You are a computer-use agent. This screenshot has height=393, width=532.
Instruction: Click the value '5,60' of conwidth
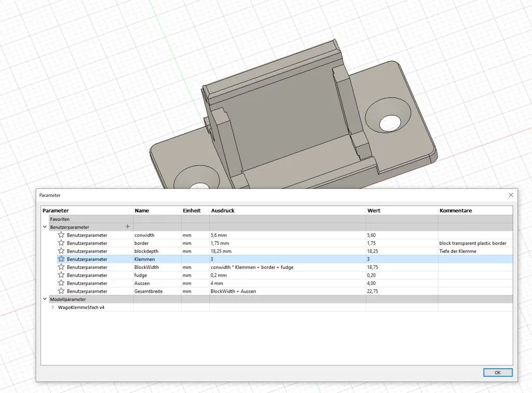(371, 235)
